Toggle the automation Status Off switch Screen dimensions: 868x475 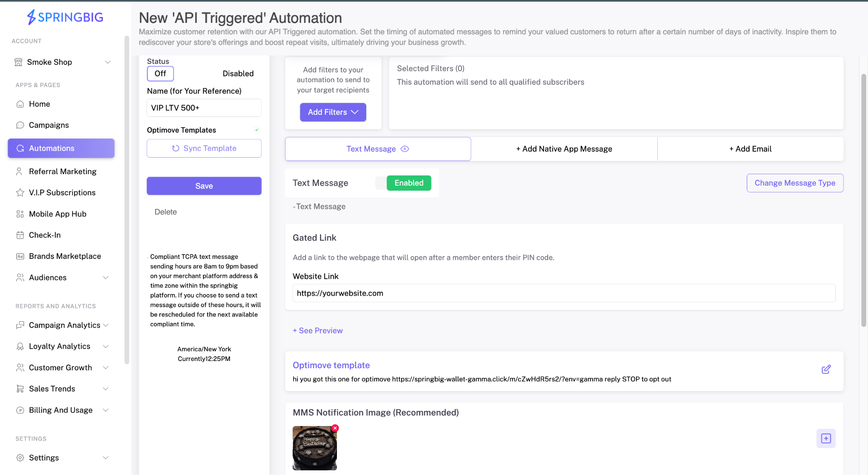[160, 74]
